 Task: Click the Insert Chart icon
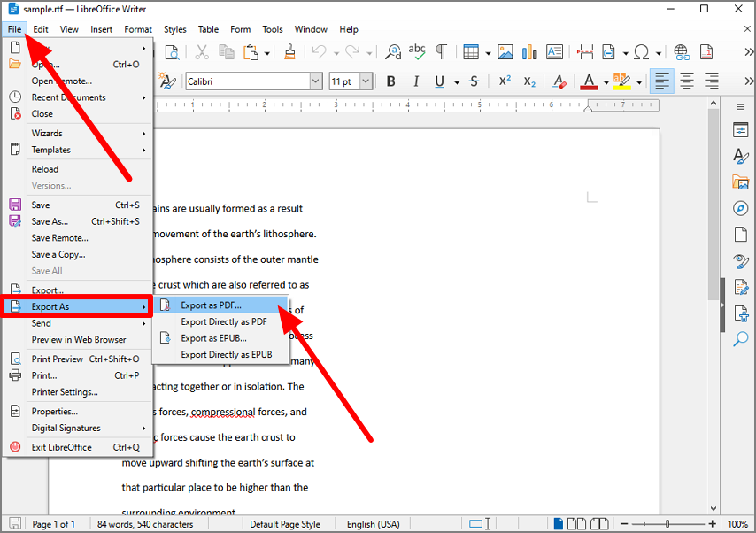(529, 52)
